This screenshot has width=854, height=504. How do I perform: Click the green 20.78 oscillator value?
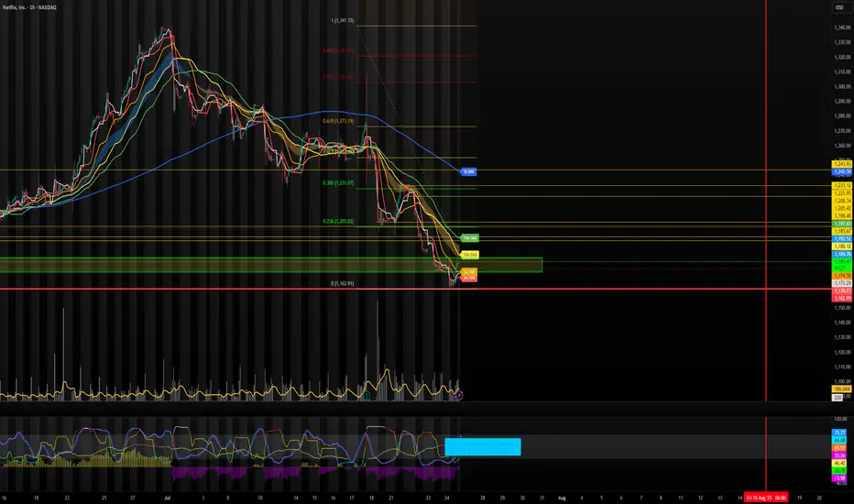pos(839,470)
